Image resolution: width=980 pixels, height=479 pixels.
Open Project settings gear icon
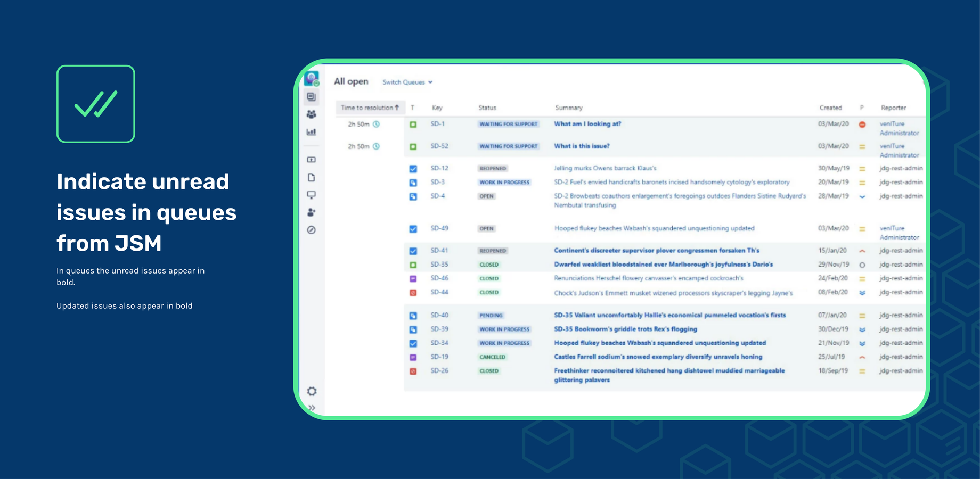(312, 391)
